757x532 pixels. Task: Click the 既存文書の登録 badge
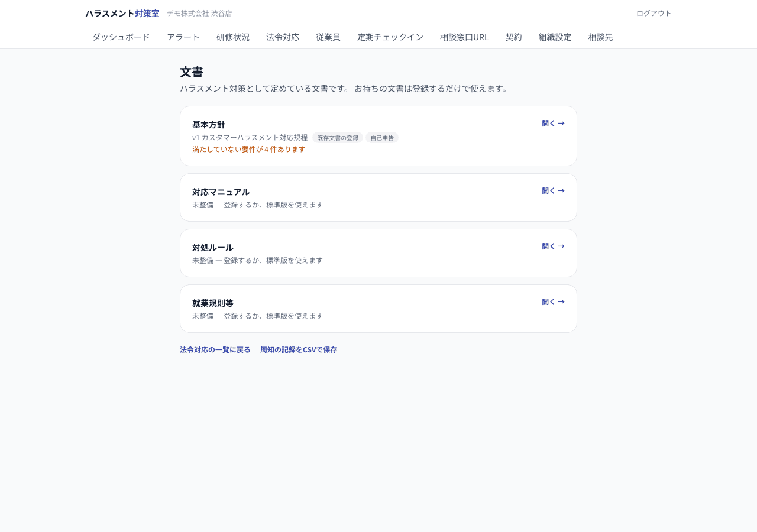coord(338,138)
